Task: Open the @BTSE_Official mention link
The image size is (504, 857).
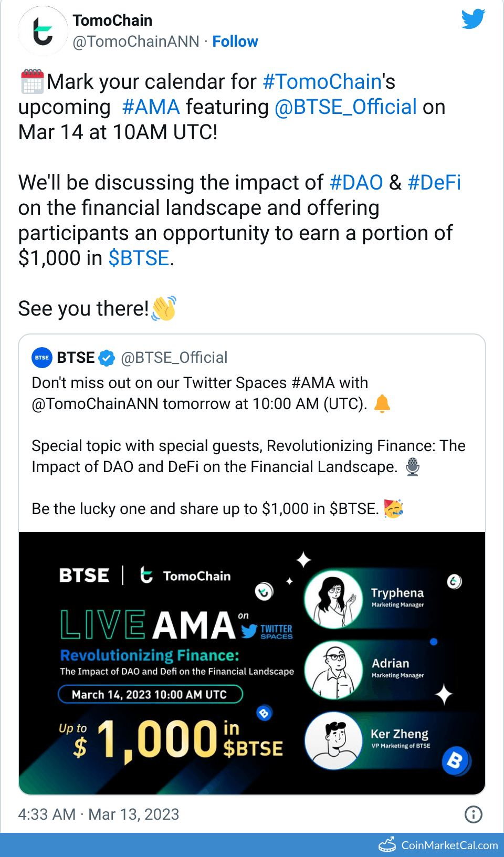Action: point(345,107)
